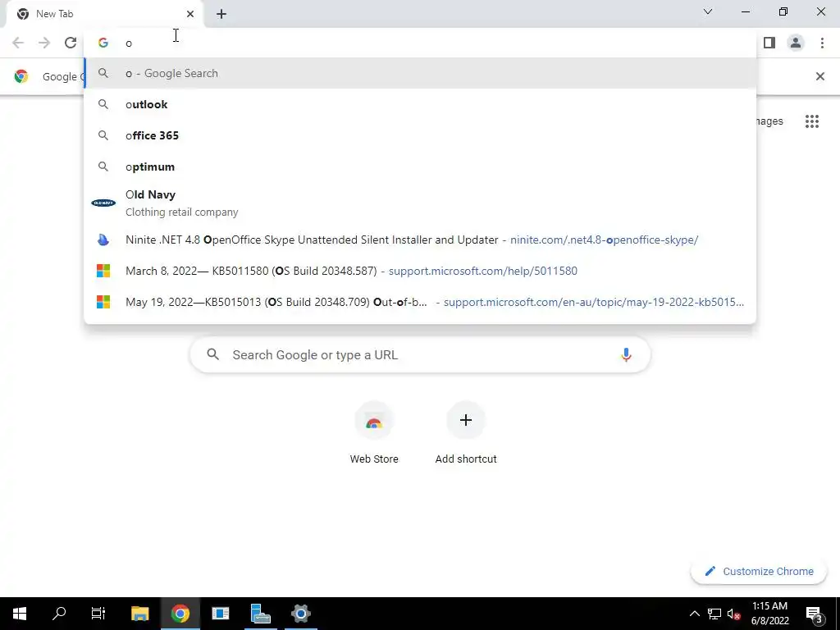Open the Chrome profile avatar
840x630 pixels.
[796, 43]
